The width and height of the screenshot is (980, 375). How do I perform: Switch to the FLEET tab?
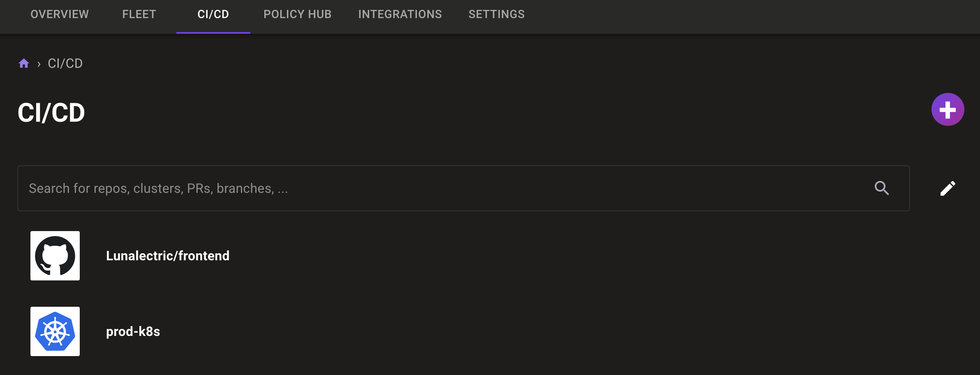point(139,14)
